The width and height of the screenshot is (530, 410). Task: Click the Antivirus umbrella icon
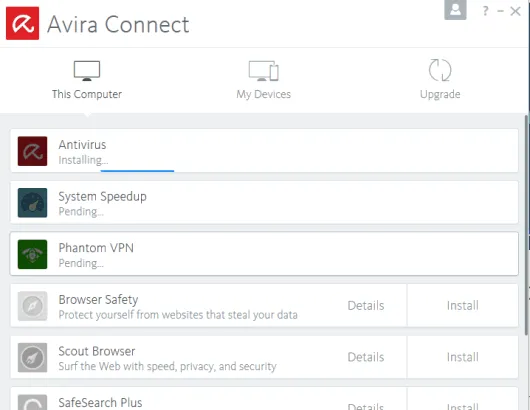[32, 151]
